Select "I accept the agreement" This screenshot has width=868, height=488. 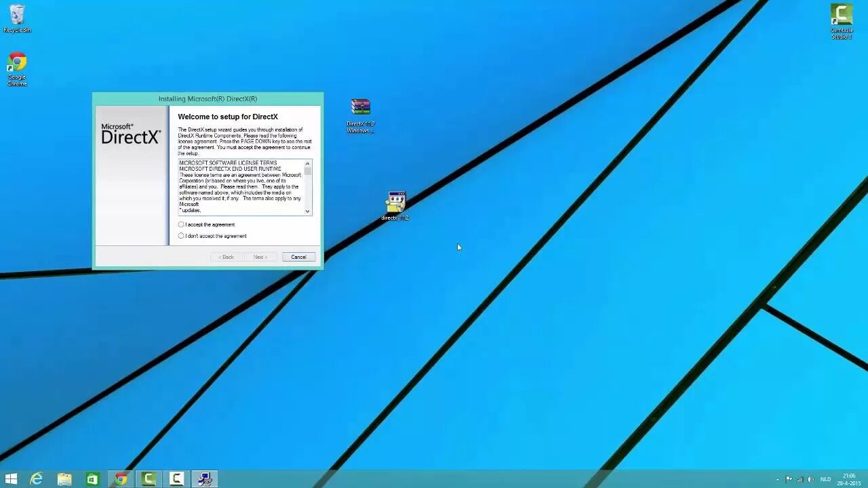click(206, 224)
